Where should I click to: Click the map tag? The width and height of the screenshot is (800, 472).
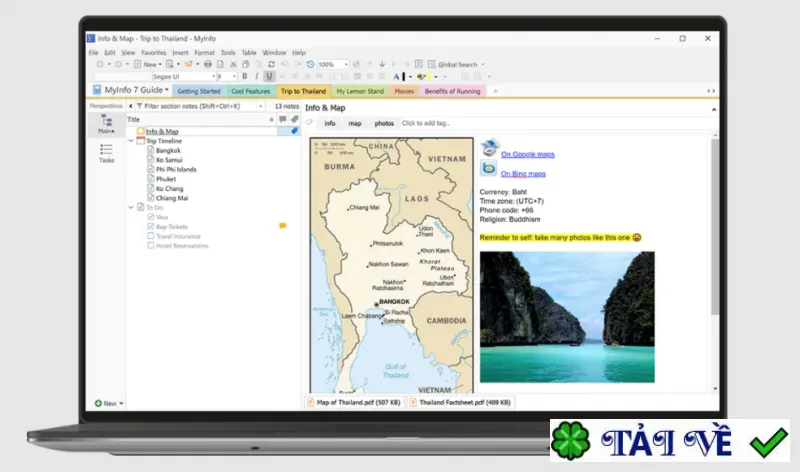355,123
